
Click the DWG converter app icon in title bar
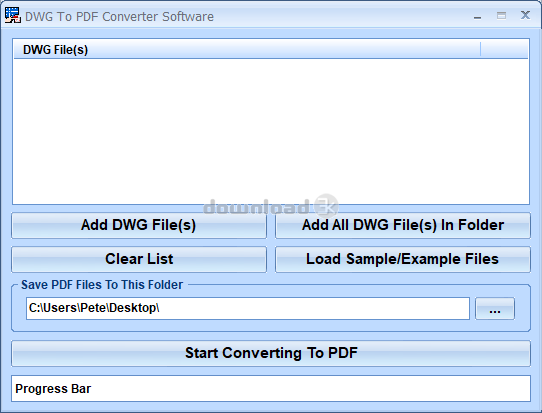[13, 15]
